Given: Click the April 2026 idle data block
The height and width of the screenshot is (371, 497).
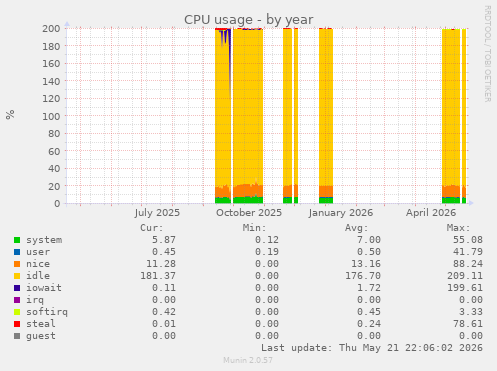Looking at the screenshot, I should coord(451,107).
